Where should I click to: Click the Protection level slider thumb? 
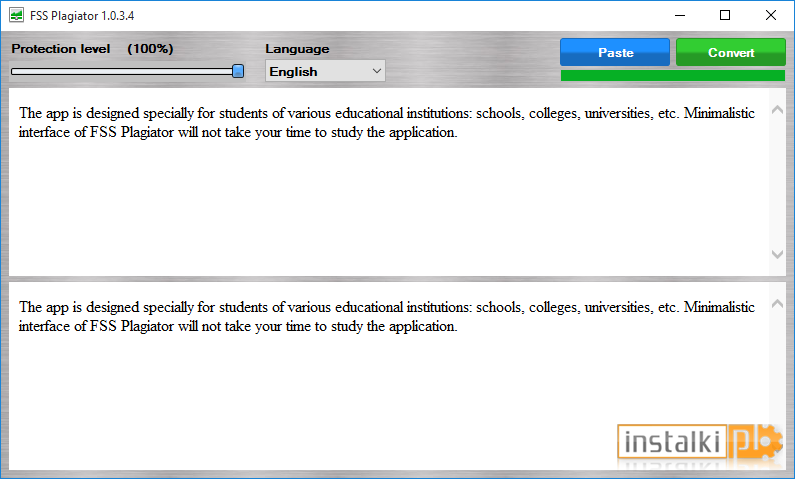238,71
